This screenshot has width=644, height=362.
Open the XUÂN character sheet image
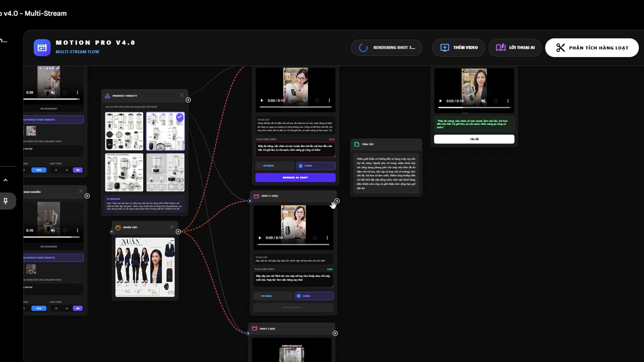click(145, 267)
